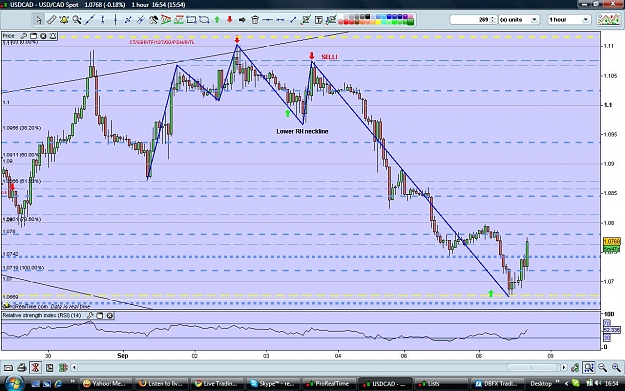The width and height of the screenshot is (625, 391).
Task: Click the current price tag 1.0768
Action: [611, 242]
